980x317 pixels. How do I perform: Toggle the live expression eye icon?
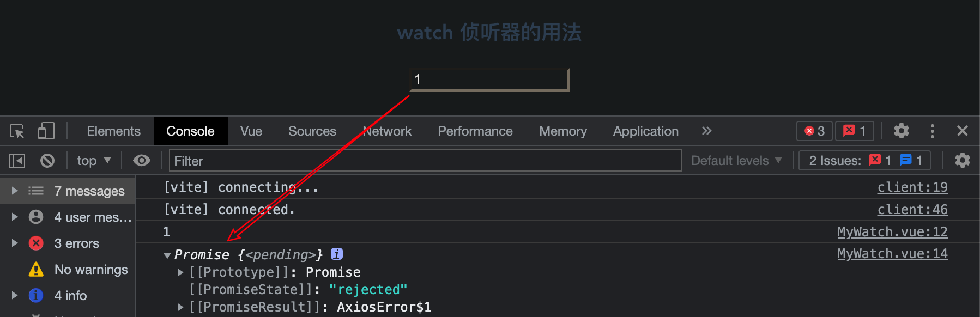click(142, 161)
